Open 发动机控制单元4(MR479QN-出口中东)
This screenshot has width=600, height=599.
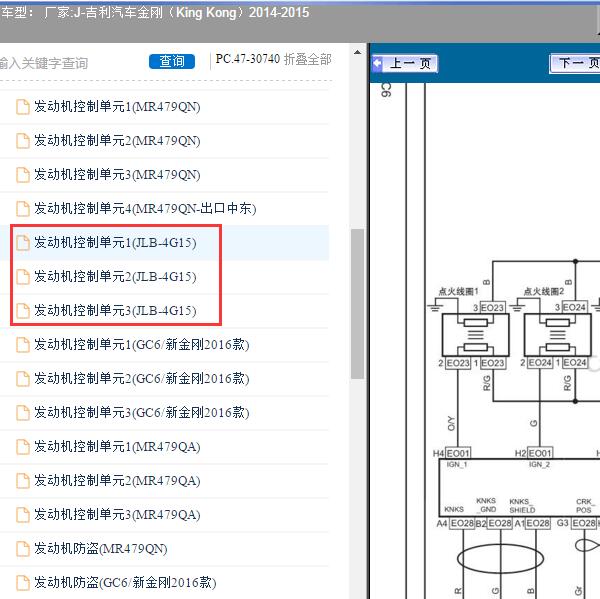(x=145, y=209)
